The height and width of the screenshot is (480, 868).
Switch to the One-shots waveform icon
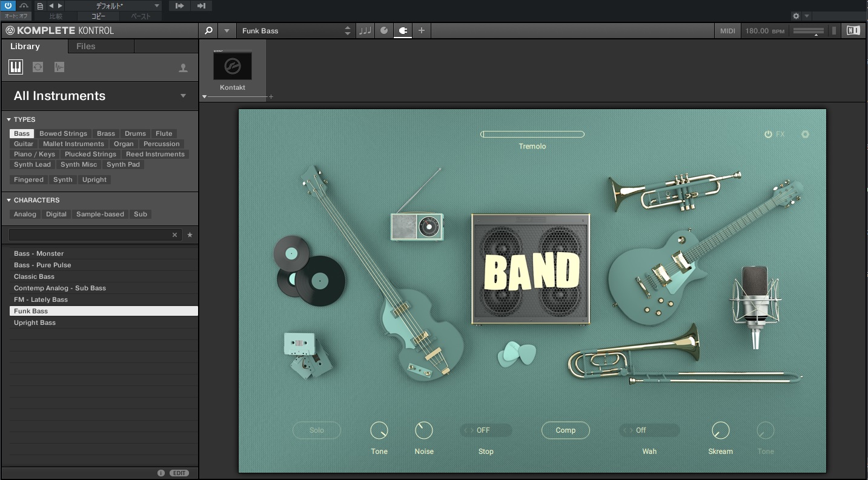[59, 67]
